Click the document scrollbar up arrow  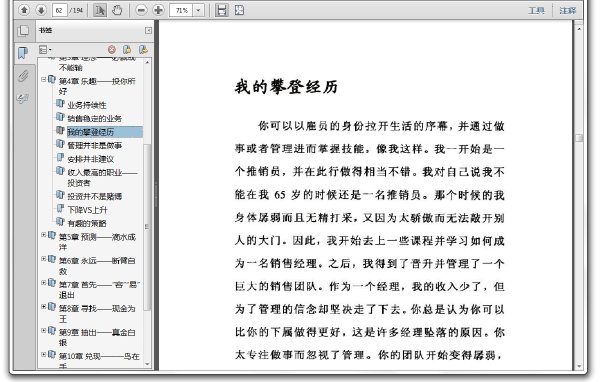[x=579, y=29]
